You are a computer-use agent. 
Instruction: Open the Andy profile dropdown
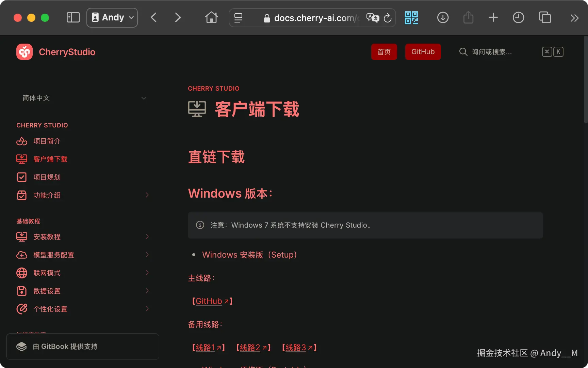point(112,18)
